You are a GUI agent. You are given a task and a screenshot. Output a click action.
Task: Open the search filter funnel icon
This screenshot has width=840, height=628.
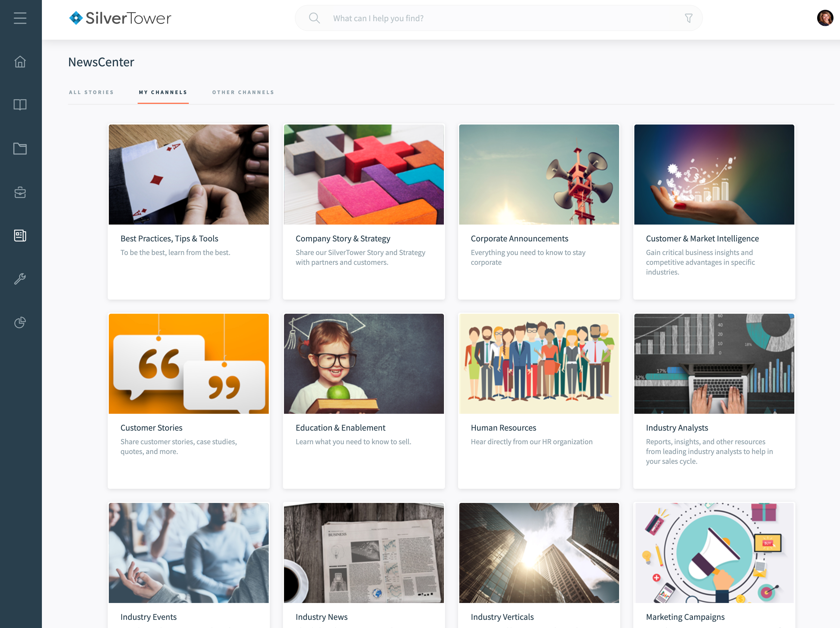click(x=688, y=18)
